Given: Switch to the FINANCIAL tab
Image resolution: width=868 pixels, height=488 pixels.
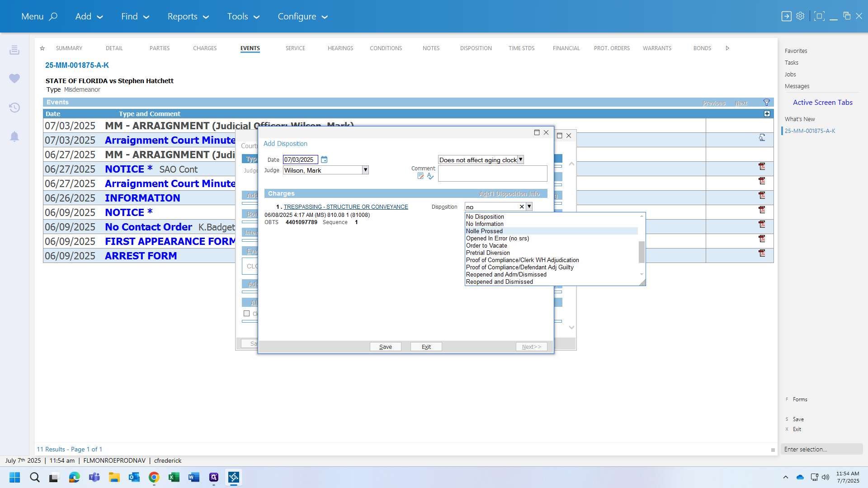Looking at the screenshot, I should tap(566, 48).
